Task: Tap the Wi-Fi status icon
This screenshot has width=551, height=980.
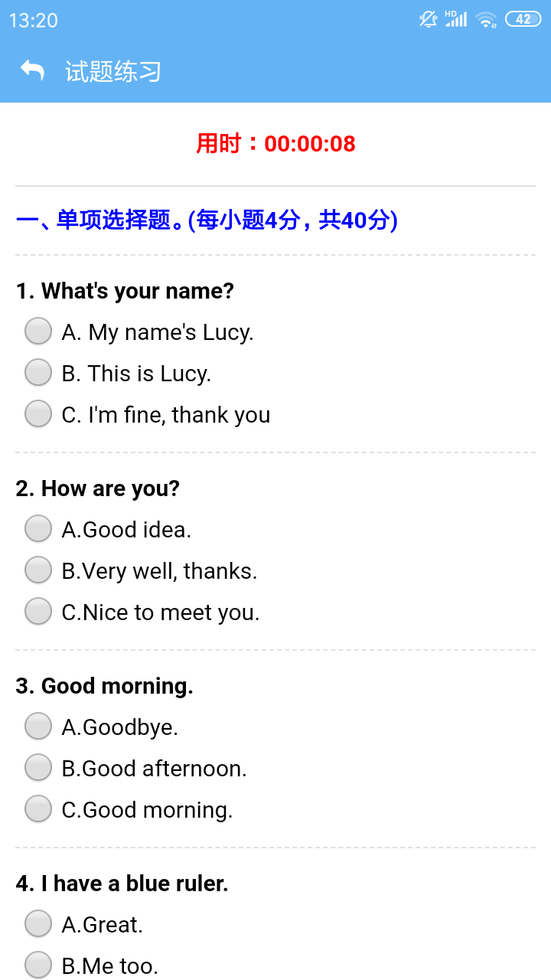Action: point(485,20)
